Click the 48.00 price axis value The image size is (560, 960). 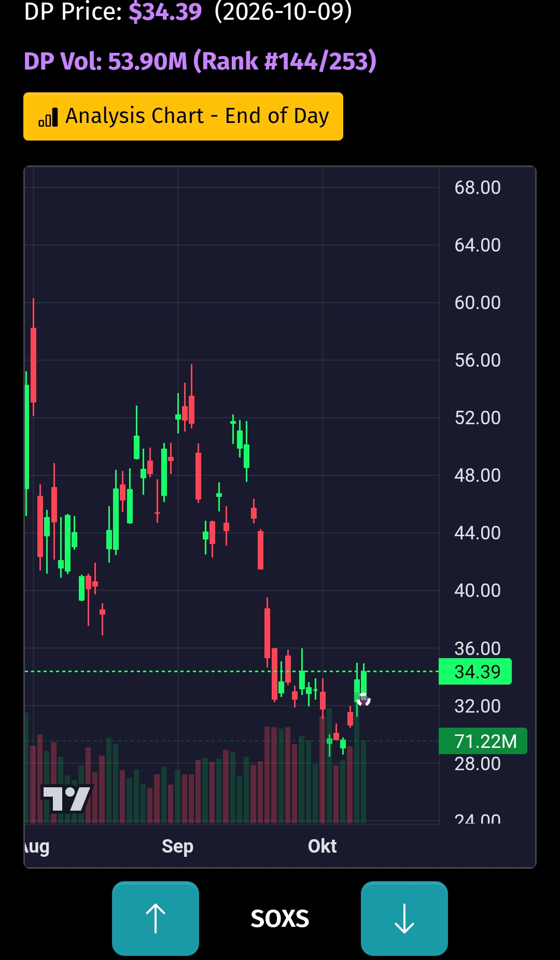(478, 475)
